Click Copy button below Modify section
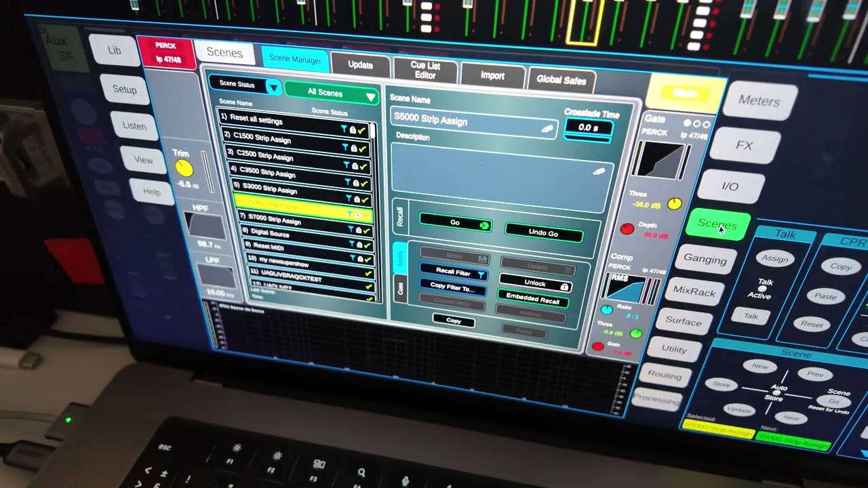The image size is (868, 488). tap(454, 321)
